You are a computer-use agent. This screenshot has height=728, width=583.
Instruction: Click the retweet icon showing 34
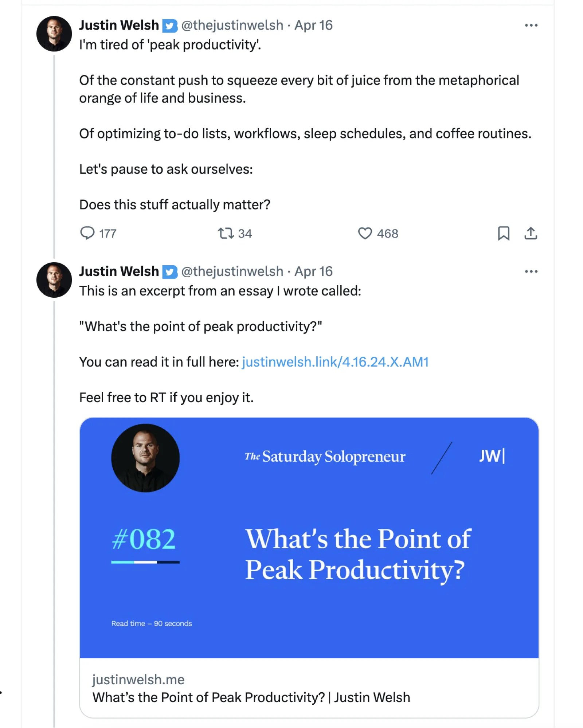(226, 233)
